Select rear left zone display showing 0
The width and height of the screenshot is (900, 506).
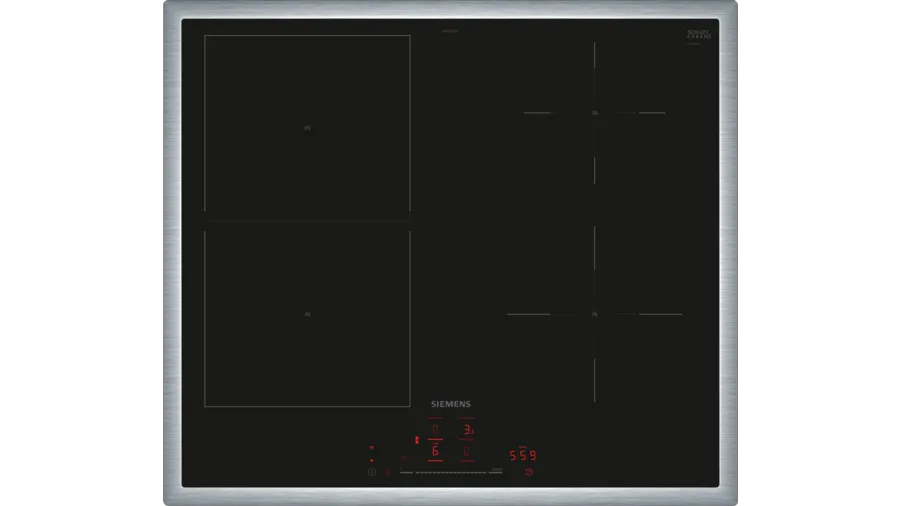pyautogui.click(x=435, y=430)
